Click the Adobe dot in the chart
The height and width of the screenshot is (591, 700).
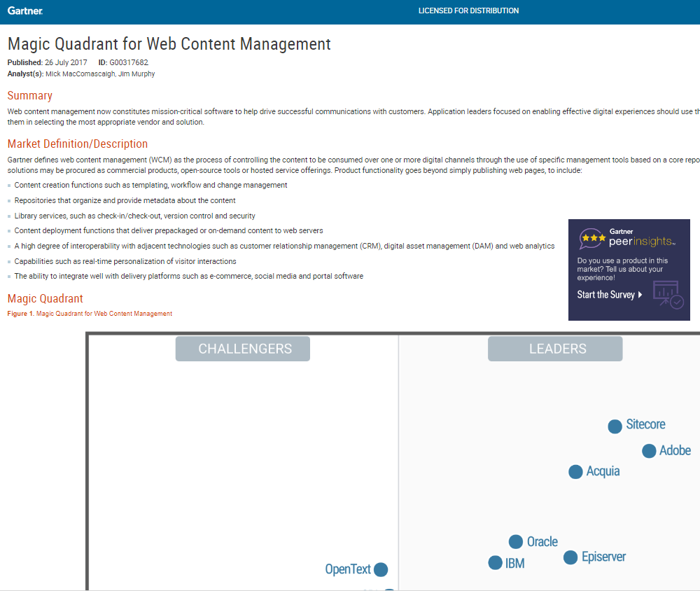click(x=649, y=451)
